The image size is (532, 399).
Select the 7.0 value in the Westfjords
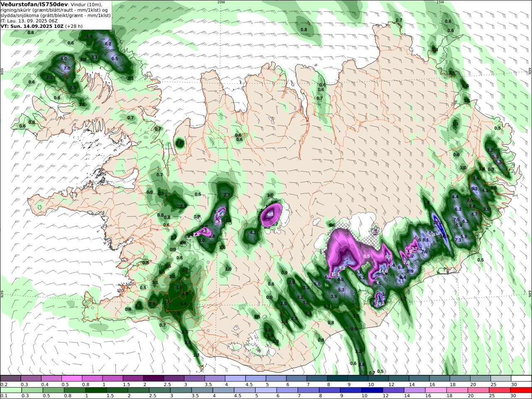pyautogui.click(x=67, y=68)
